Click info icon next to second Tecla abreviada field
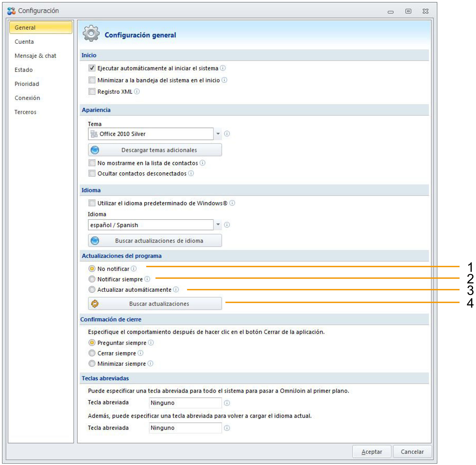The width and height of the screenshot is (476, 465). pos(227,428)
